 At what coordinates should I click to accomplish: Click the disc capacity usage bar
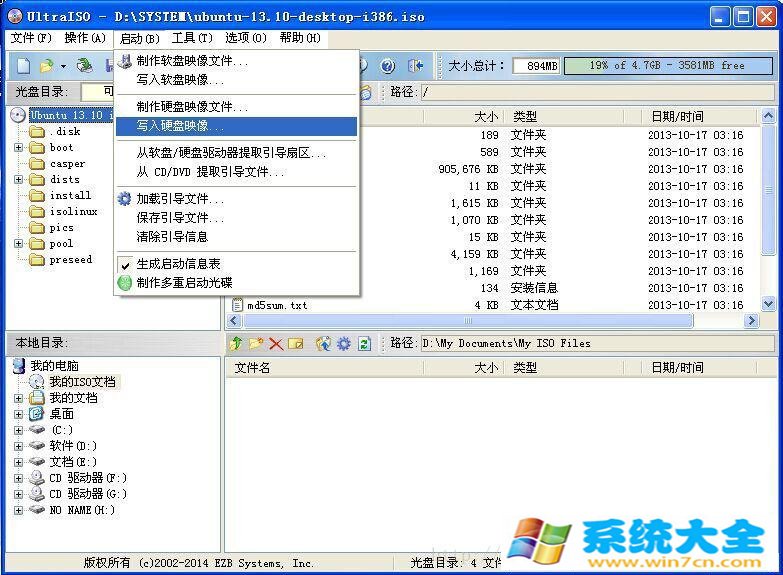click(666, 65)
